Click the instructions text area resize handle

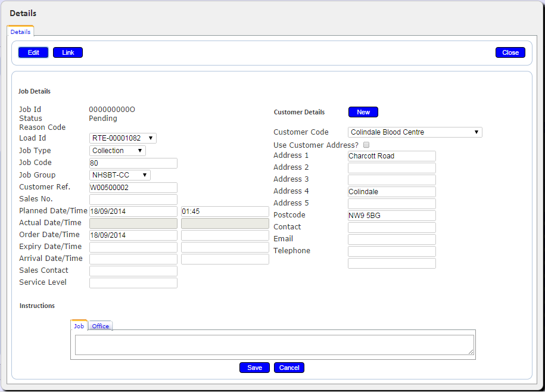click(471, 352)
